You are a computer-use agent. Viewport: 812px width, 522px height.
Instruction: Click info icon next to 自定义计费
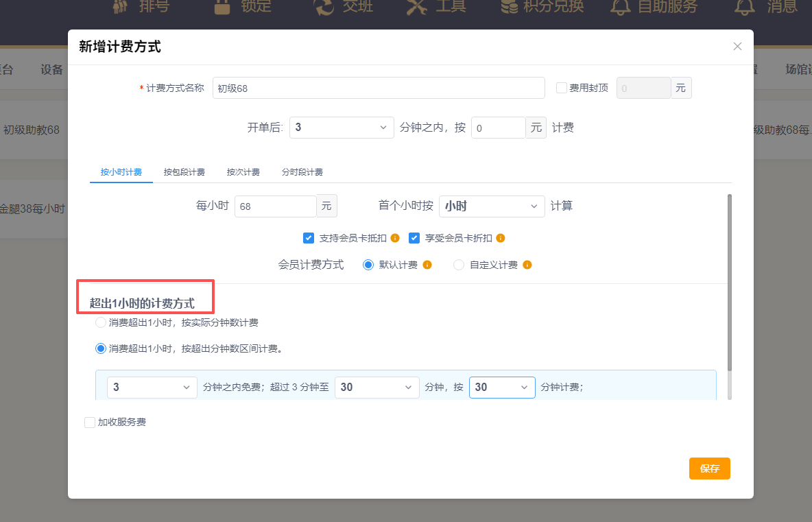(x=527, y=265)
